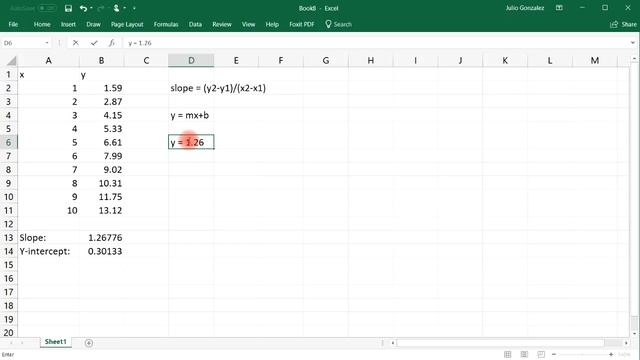Switch to the Home ribbon tab

coord(42,24)
